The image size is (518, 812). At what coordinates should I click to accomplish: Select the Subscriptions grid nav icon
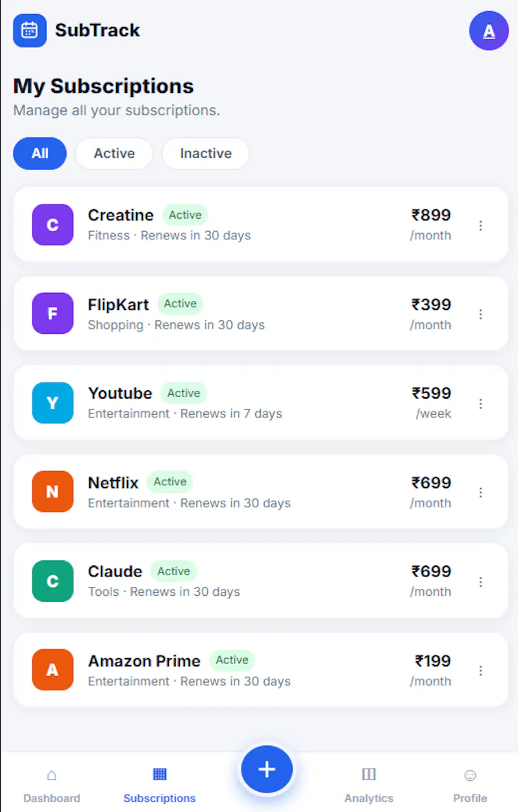tap(159, 774)
